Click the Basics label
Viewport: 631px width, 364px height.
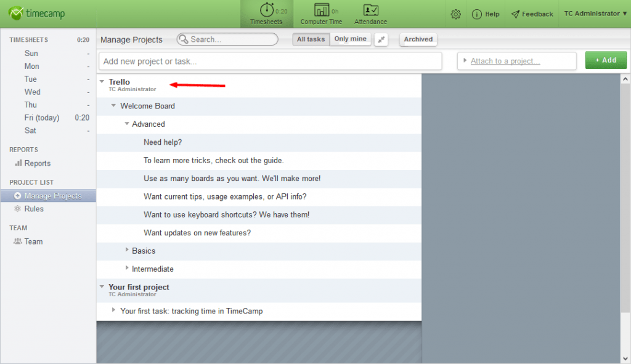144,251
